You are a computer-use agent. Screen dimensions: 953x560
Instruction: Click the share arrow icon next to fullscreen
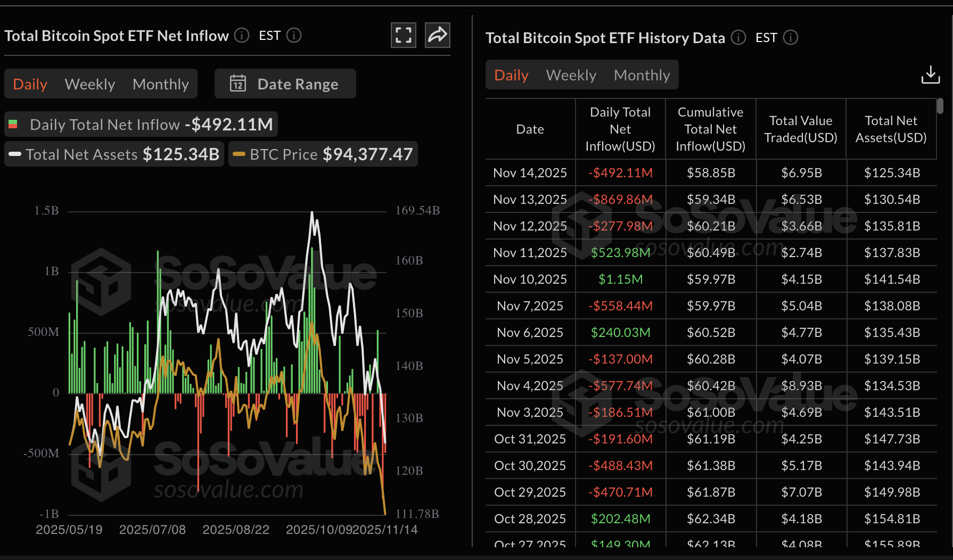pyautogui.click(x=437, y=34)
